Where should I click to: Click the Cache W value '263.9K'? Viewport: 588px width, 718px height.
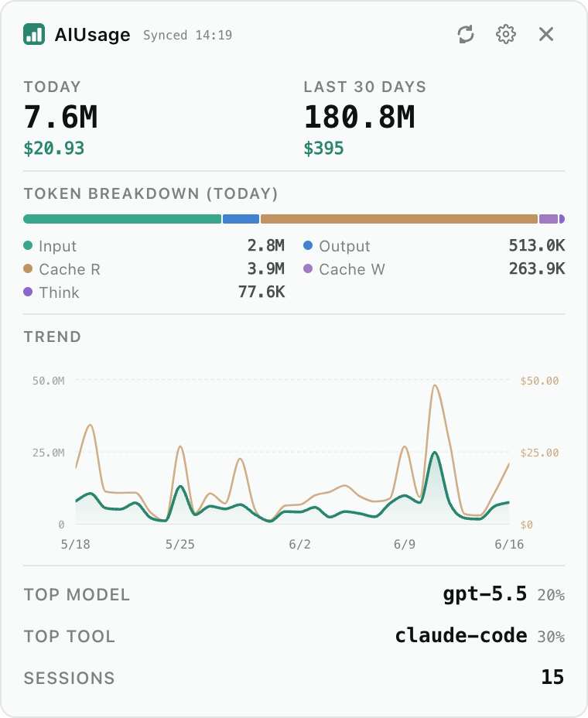tap(537, 268)
